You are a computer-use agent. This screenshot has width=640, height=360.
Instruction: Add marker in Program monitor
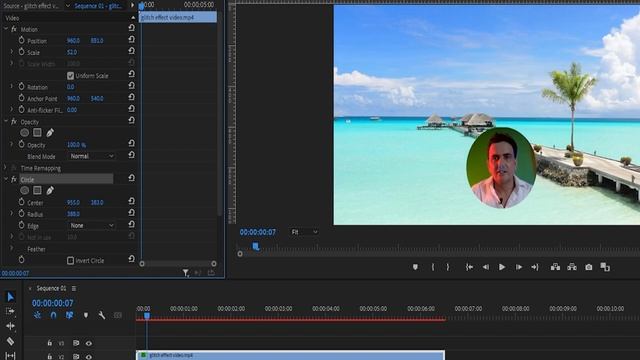click(x=415, y=267)
